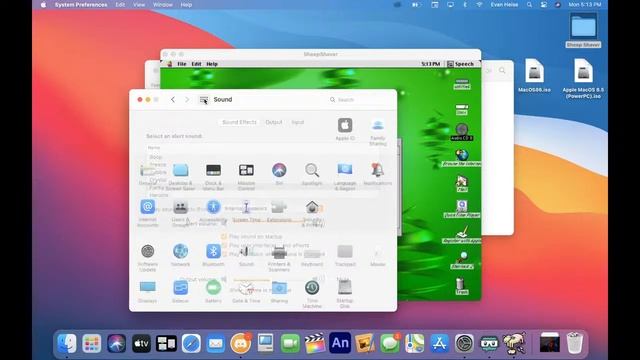Open File menu in SheepShaver window
640x360 pixels.
[x=182, y=64]
